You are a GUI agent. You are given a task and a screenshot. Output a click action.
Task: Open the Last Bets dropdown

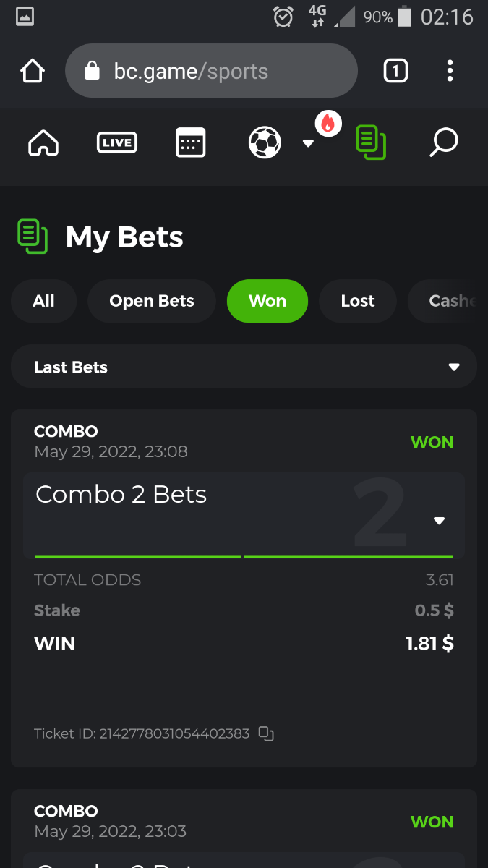point(244,367)
